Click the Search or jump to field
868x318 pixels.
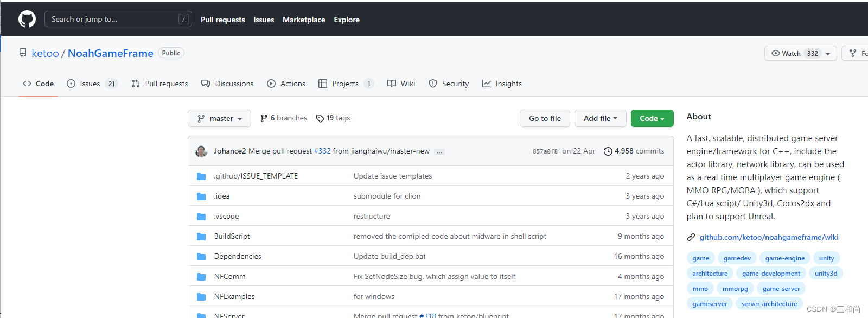click(118, 19)
